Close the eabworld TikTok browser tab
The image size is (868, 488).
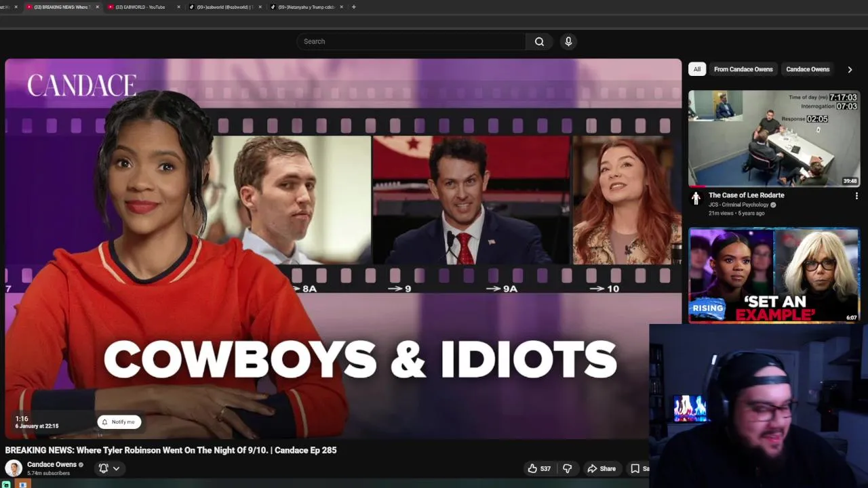click(x=260, y=7)
